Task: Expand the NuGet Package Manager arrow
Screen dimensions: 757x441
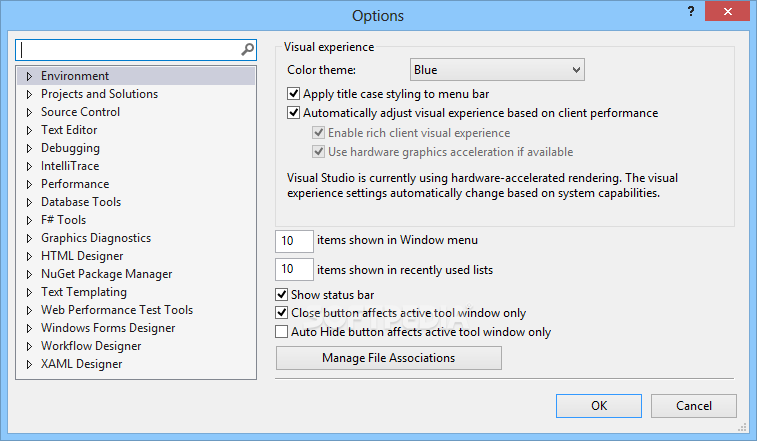Action: (x=29, y=274)
